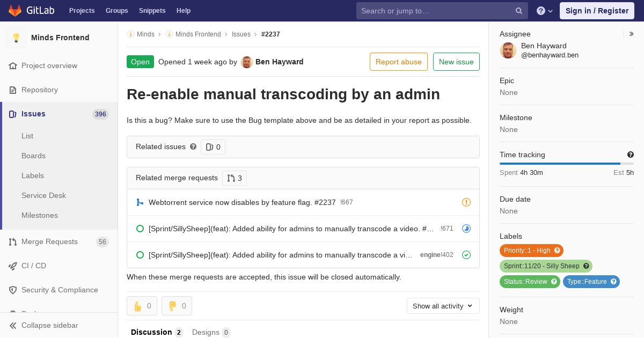
Task: Click the Security & Compliance shield icon
Action: click(13, 290)
